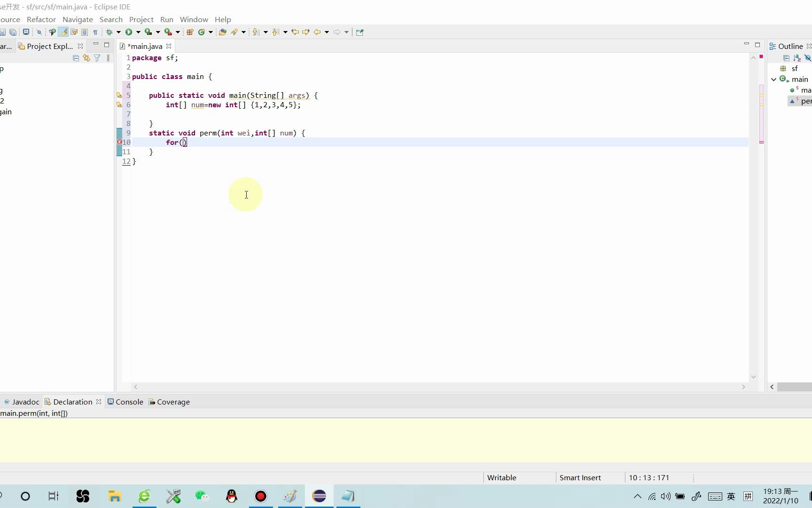Image resolution: width=812 pixels, height=508 pixels.
Task: Open File Explorer from the taskbar
Action: (x=115, y=496)
